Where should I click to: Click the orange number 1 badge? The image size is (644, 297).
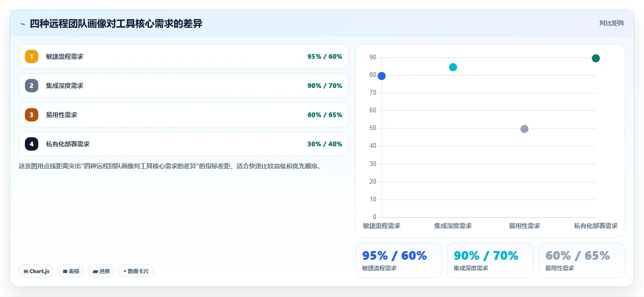click(x=32, y=56)
